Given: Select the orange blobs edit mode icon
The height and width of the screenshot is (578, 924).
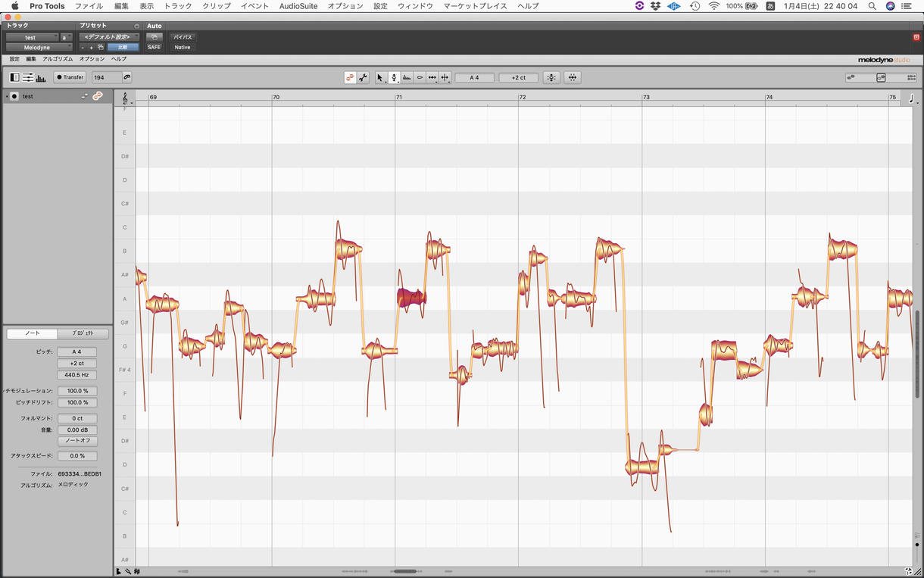Looking at the screenshot, I should point(350,77).
